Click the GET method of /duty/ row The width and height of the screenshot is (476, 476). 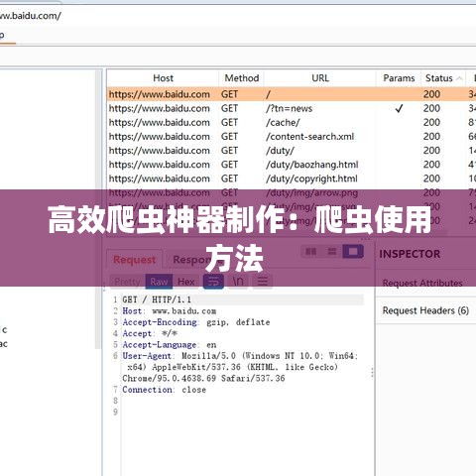[x=229, y=151]
